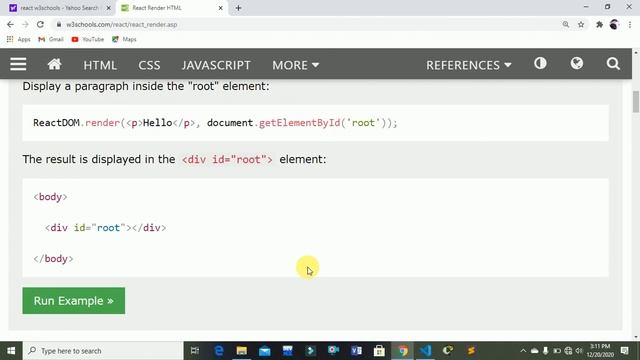Click the opening <body> tag text

pos(50,197)
